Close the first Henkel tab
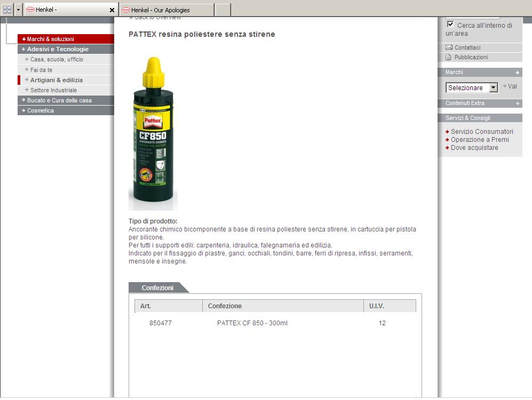 [x=112, y=10]
